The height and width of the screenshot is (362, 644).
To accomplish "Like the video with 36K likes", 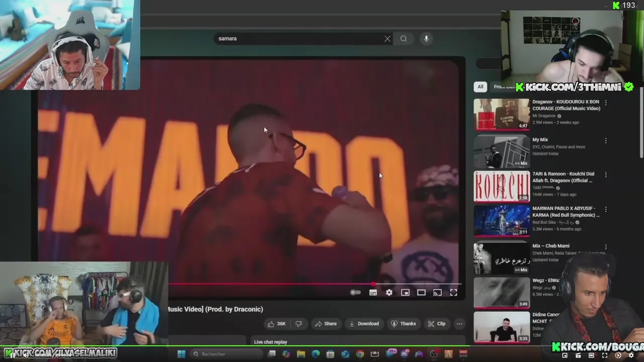I will 276,324.
